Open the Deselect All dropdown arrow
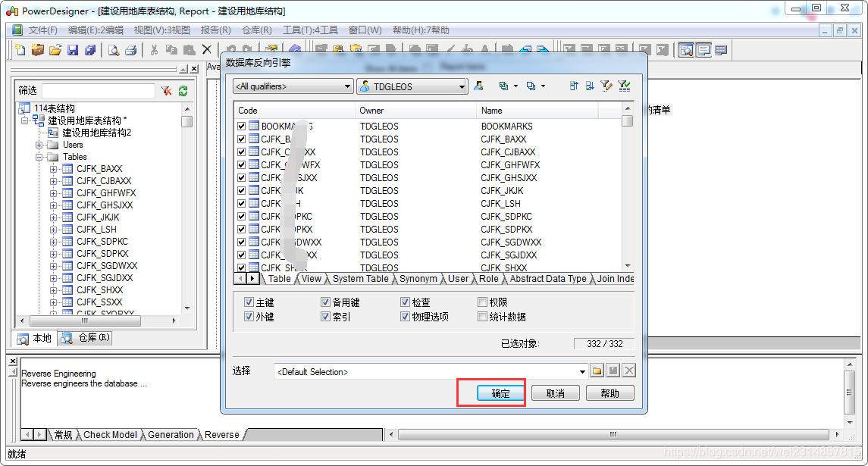 (543, 86)
